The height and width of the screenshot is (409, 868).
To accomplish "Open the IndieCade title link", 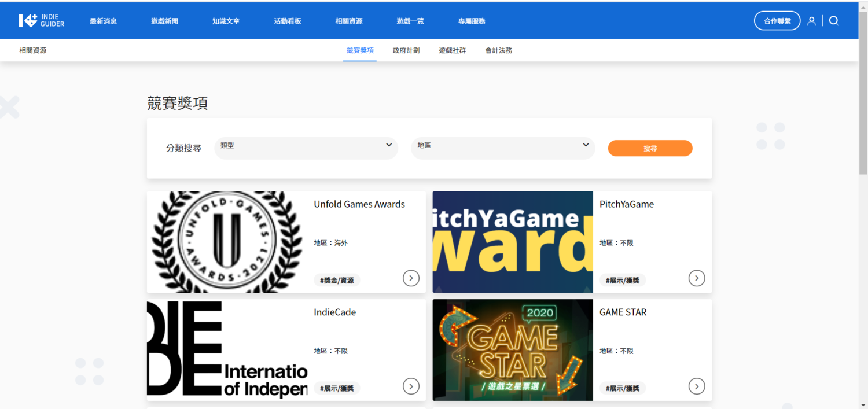I will 335,312.
